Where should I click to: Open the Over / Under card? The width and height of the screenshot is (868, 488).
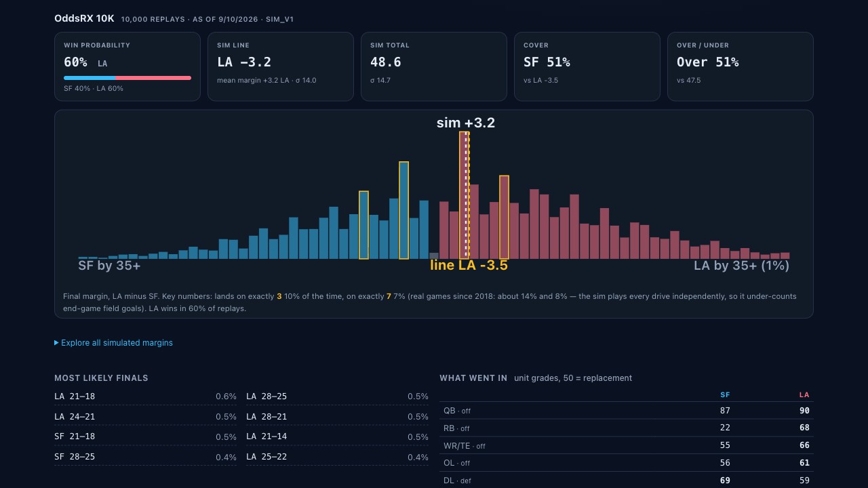(741, 66)
